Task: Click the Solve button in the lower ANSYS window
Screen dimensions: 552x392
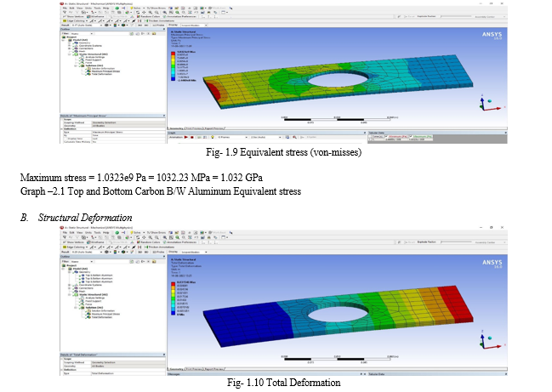Action: 135,233
